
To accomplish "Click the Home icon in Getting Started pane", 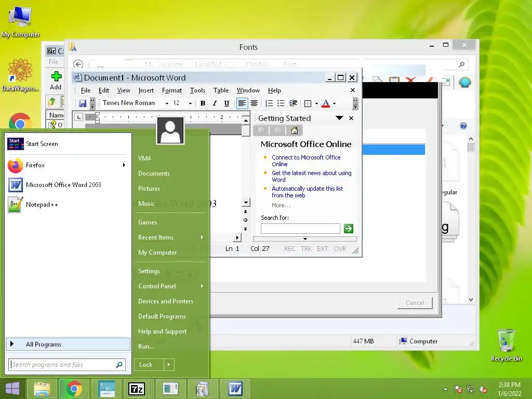I will point(295,130).
